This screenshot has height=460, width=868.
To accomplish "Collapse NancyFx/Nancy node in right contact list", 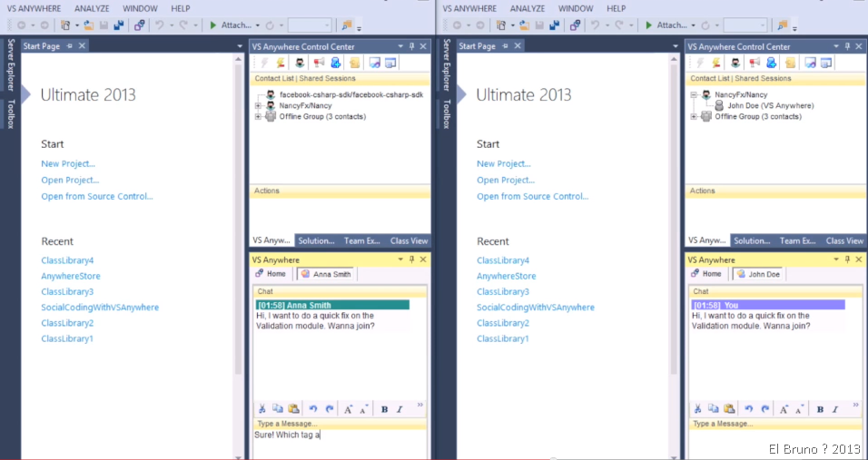I will [x=694, y=94].
